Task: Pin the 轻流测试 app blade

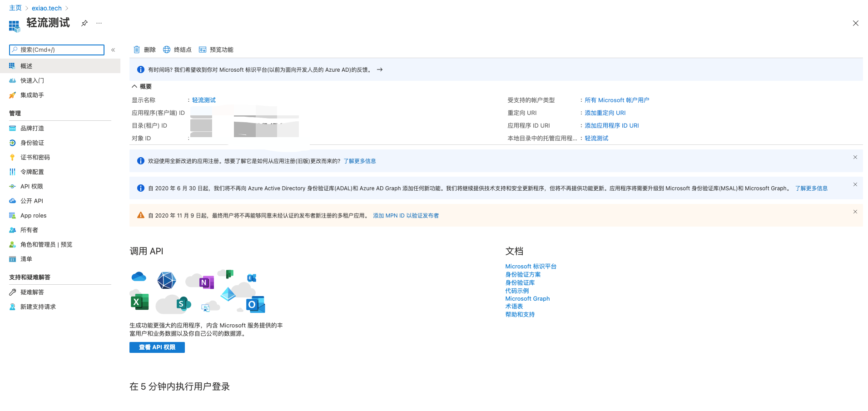Action: coord(84,23)
